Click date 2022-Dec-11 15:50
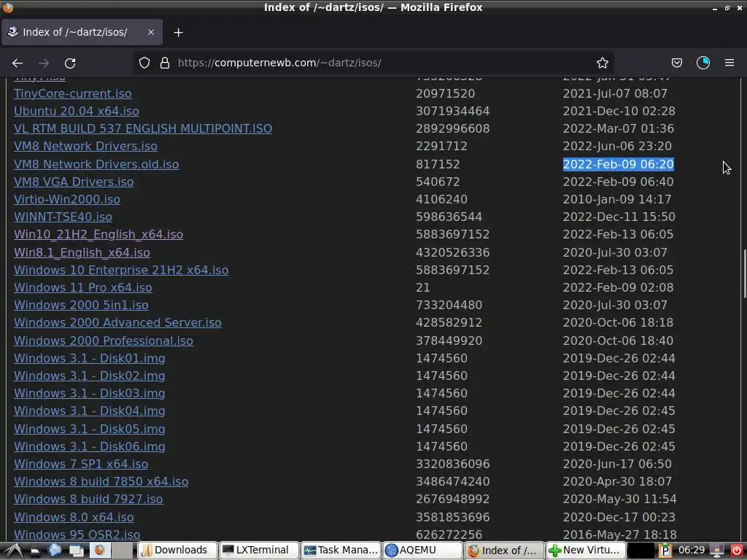747x560 pixels. pyautogui.click(x=619, y=217)
